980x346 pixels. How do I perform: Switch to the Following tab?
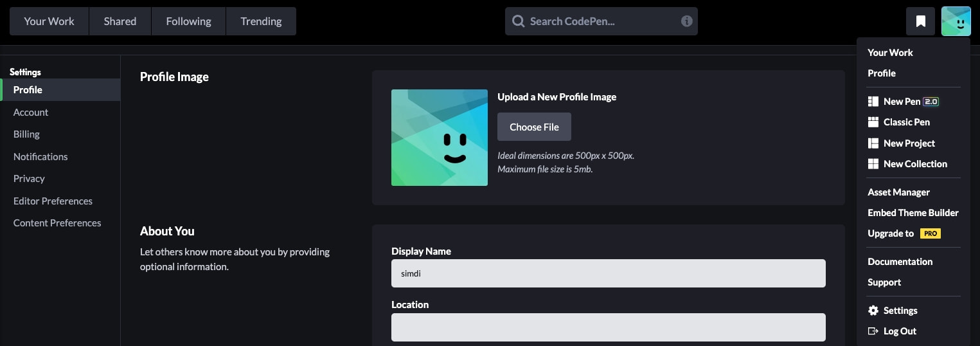[188, 21]
